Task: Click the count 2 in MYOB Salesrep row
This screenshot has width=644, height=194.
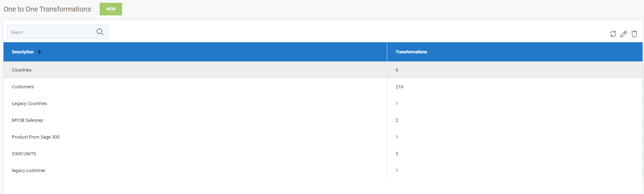Action: tap(397, 120)
